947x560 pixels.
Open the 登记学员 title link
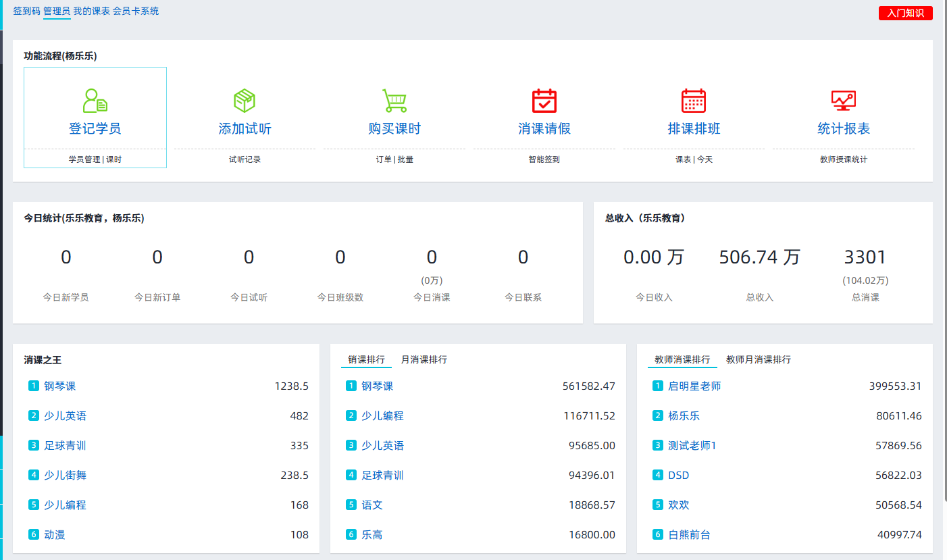[95, 128]
